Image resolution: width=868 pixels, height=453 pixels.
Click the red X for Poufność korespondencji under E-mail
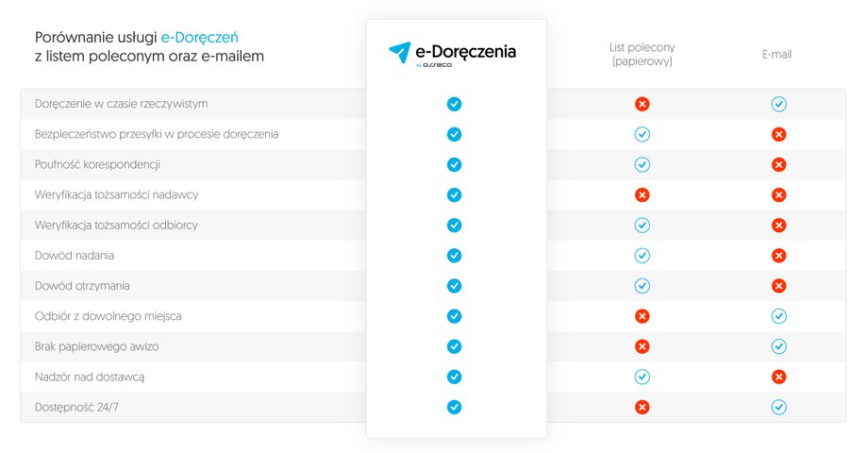tap(779, 164)
